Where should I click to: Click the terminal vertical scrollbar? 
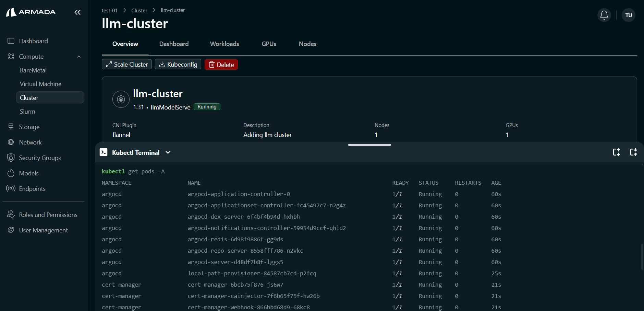click(x=642, y=257)
